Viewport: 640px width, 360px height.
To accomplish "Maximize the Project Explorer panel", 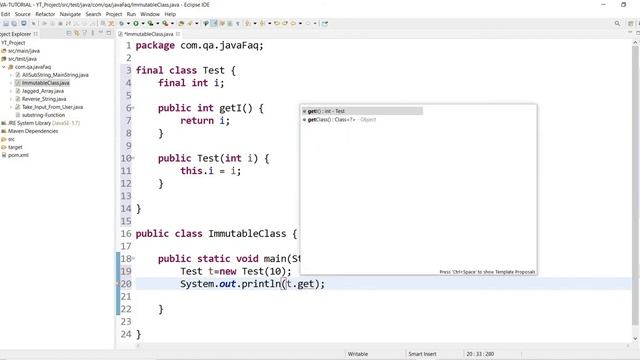I will 109,33.
